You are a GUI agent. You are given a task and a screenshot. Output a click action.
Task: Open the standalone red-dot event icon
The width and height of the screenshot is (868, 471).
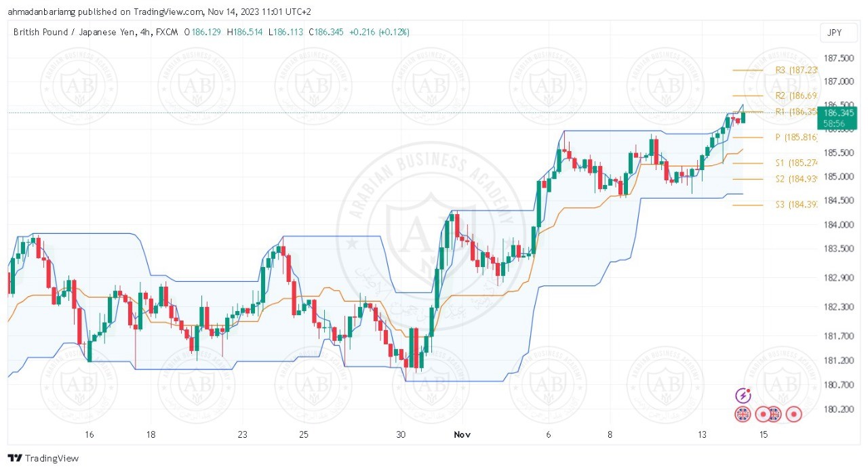[x=793, y=414]
